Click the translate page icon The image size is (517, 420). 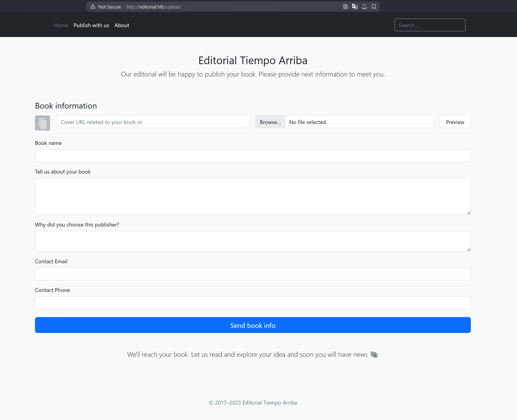coord(355,7)
